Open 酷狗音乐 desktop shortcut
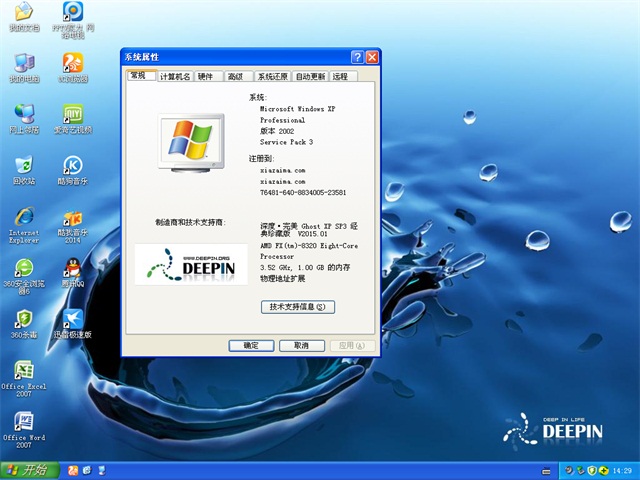 point(72,166)
